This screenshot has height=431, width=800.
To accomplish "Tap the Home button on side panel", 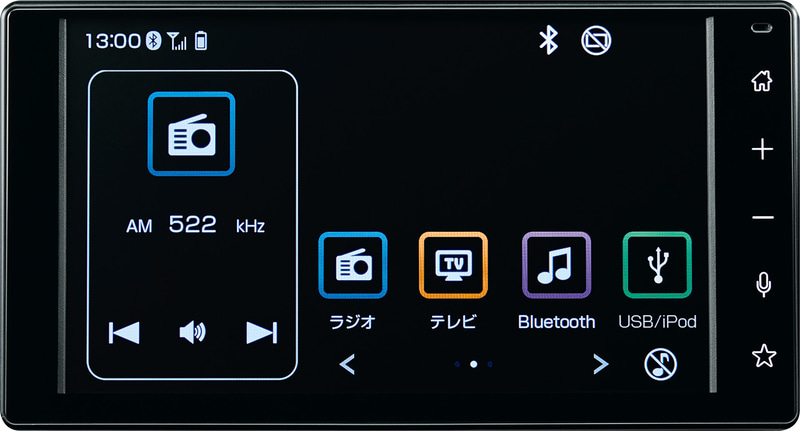I will point(762,81).
